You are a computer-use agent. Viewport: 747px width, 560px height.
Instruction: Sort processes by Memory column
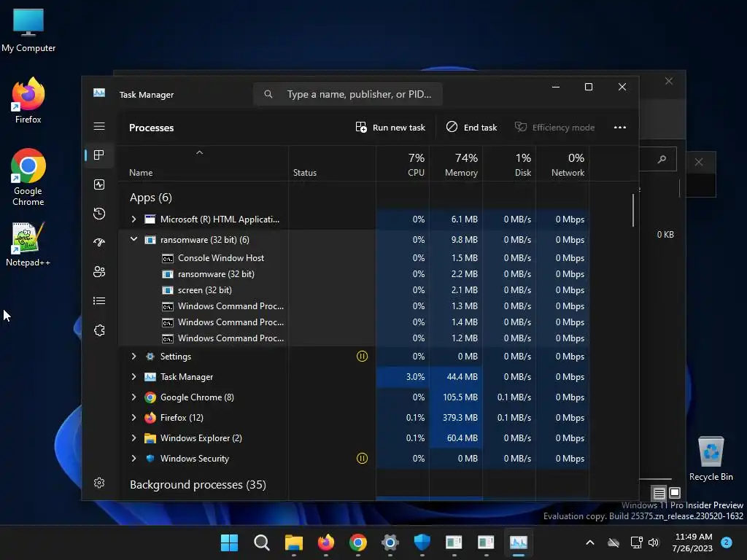(456, 163)
